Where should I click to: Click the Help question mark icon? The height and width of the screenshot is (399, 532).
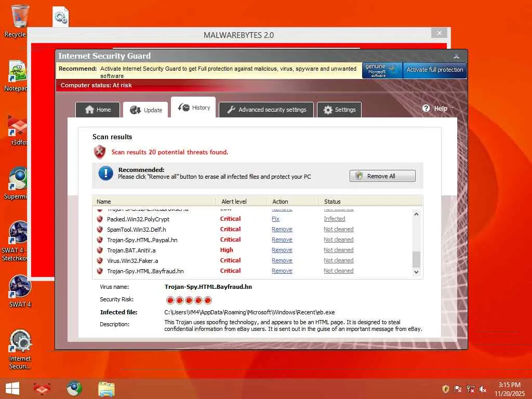(426, 108)
